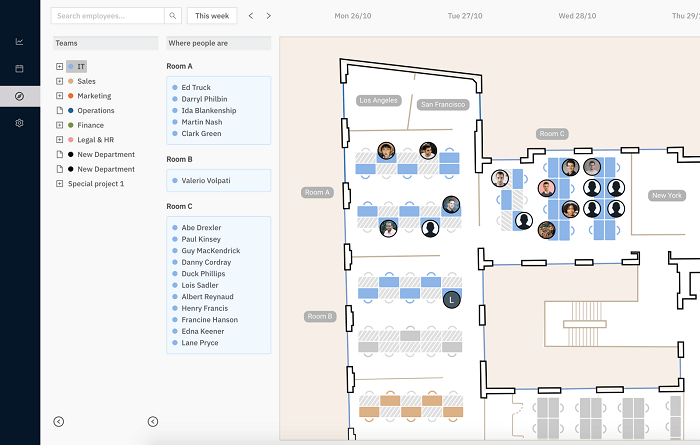
Task: Select the Finance team in list
Action: (90, 125)
